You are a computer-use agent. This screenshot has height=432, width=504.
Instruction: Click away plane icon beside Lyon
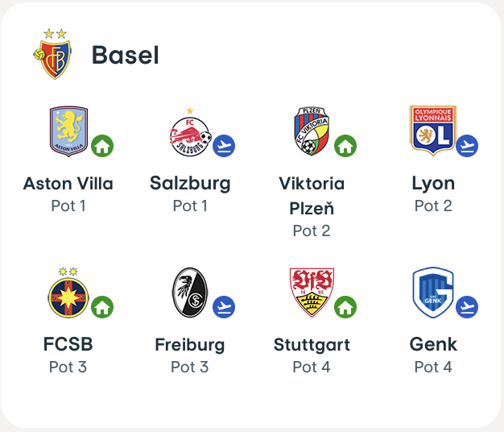(467, 146)
